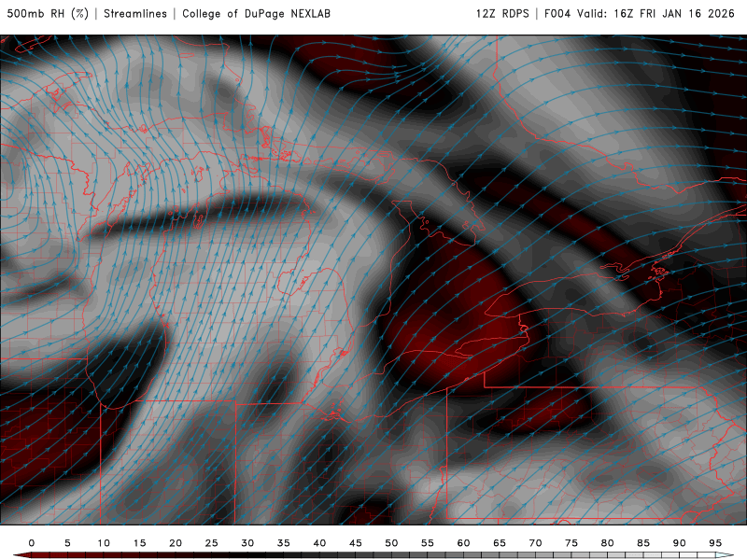Screen dimensions: 747x560
Task: Click the 0 value on color scale
Action: pyautogui.click(x=32, y=543)
